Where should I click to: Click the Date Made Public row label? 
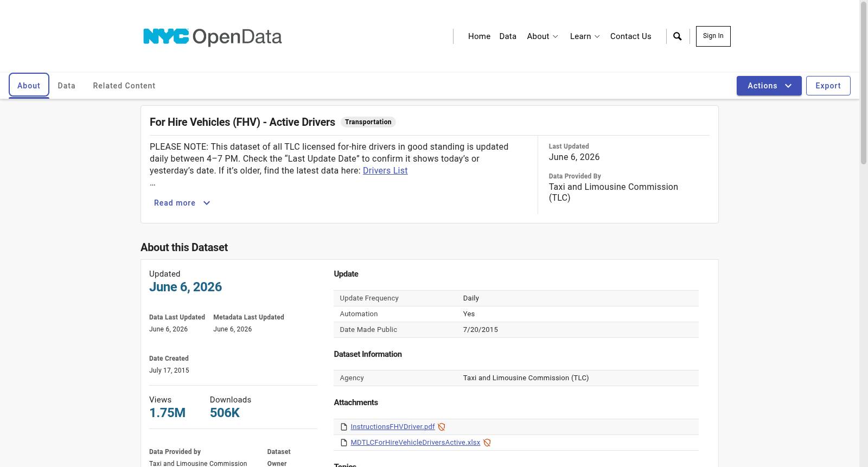(368, 330)
